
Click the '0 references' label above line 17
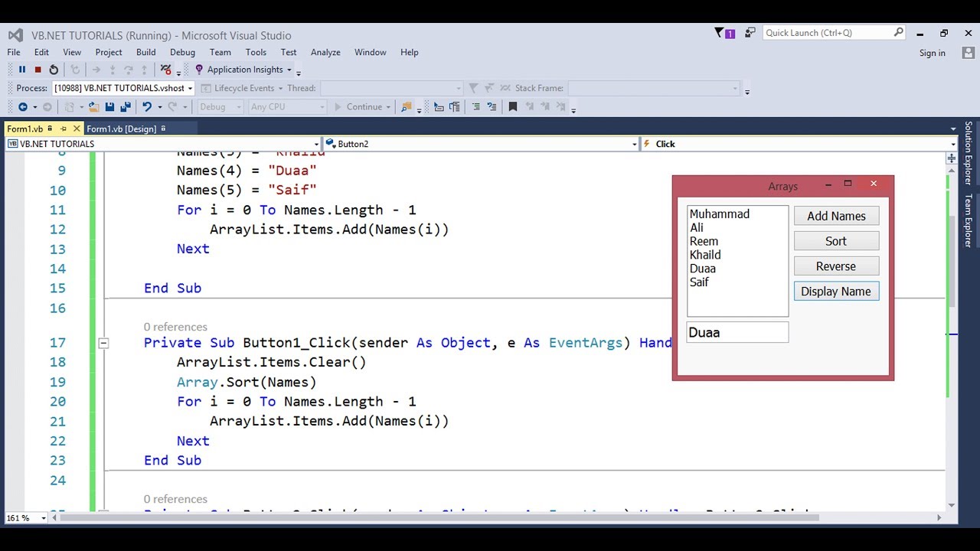[x=175, y=327]
